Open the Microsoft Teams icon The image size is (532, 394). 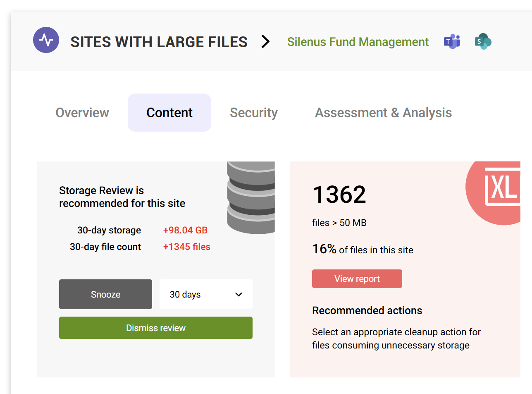452,41
